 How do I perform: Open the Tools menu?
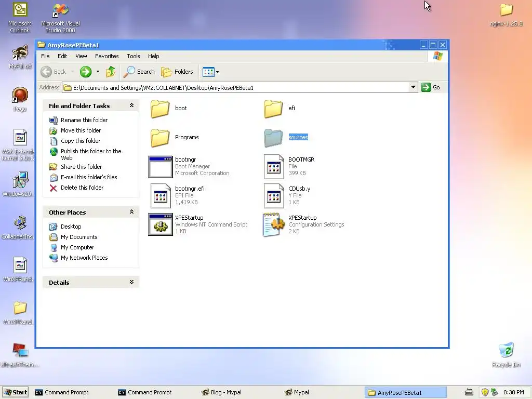[134, 56]
